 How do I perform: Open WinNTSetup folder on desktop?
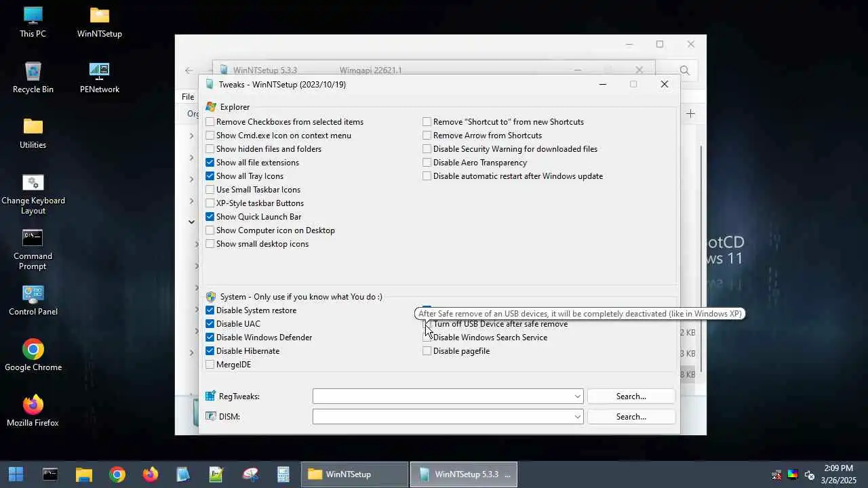point(100,22)
